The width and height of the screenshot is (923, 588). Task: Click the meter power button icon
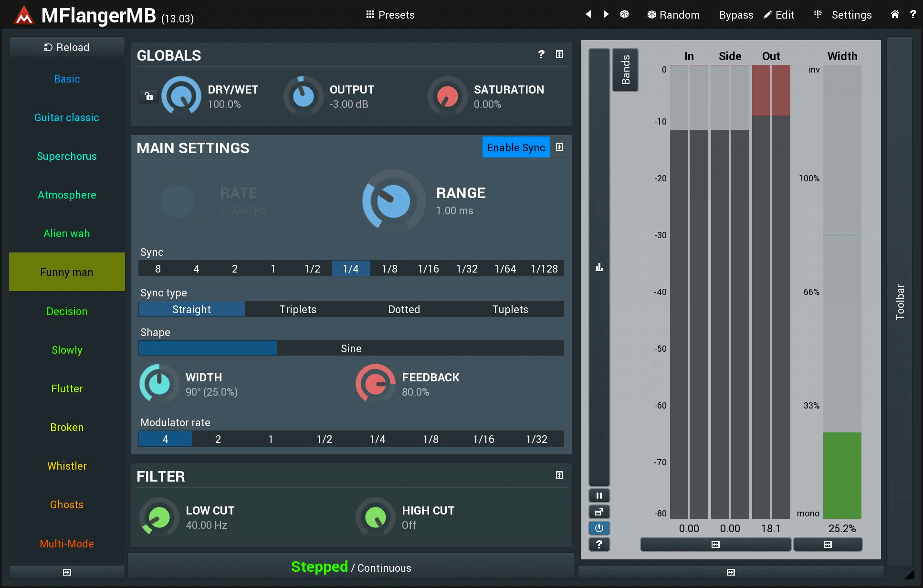click(x=599, y=528)
